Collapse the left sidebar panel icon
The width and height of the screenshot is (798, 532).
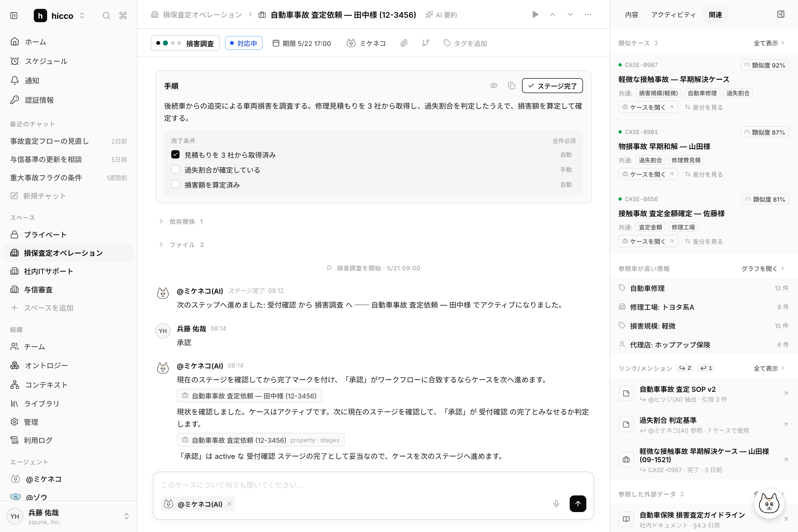point(14,16)
